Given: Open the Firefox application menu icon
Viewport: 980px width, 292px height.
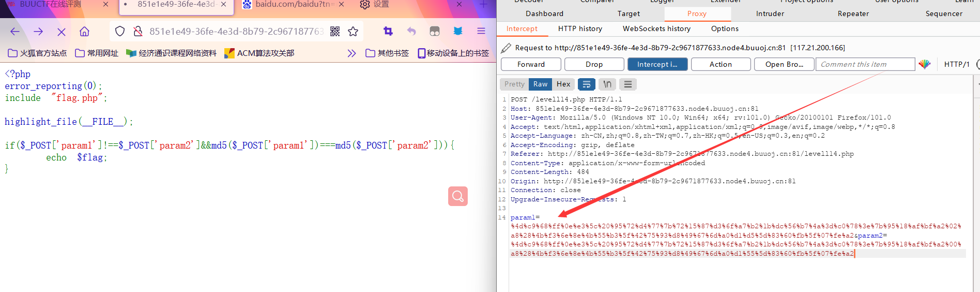Looking at the screenshot, I should pos(481,32).
